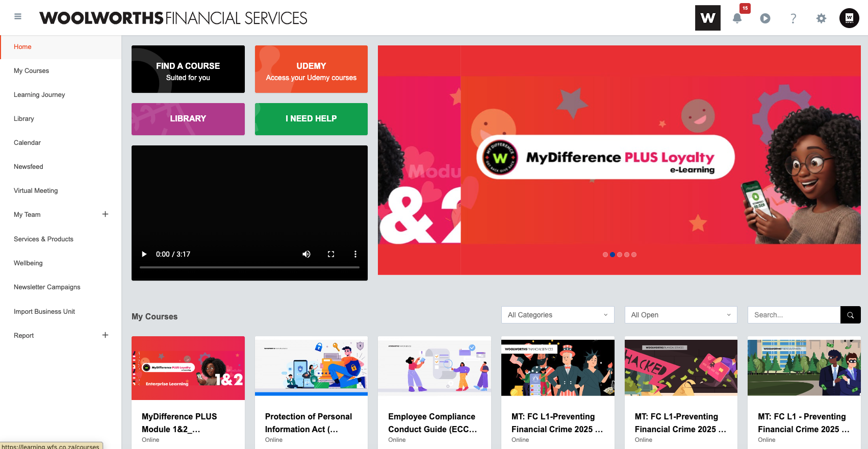Click the My Courses section heading
Viewport: 868px width, 449px height.
coord(155,316)
